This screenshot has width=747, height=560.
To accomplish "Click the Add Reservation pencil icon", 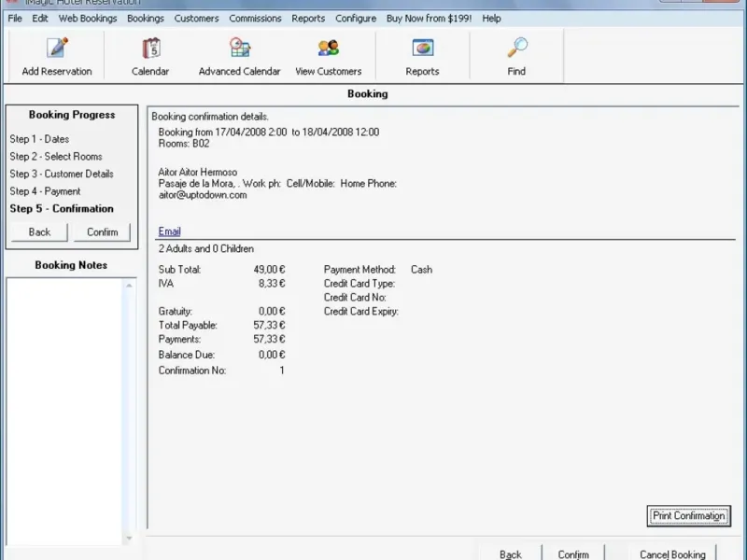I will (x=57, y=49).
